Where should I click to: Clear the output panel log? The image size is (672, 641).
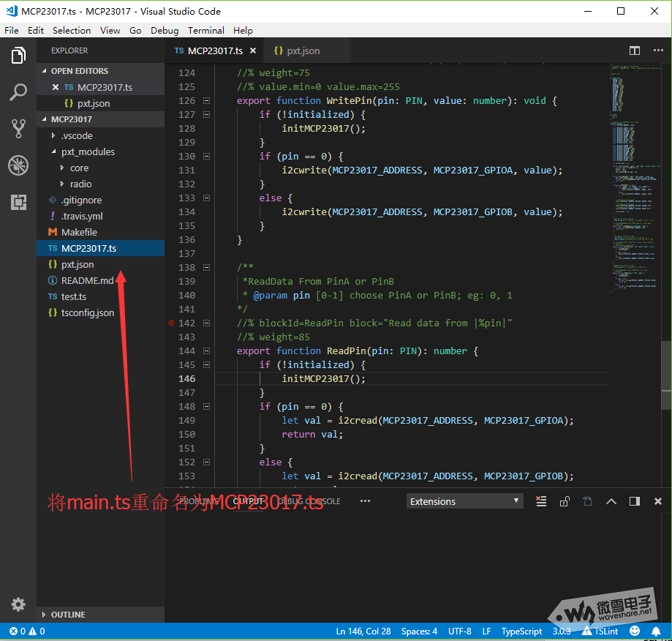541,501
